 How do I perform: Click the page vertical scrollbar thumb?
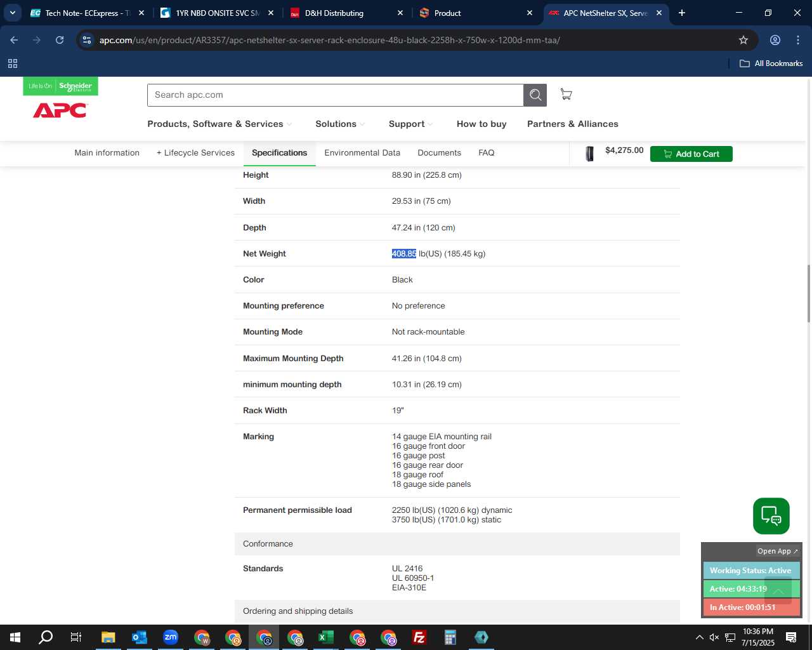point(808,294)
